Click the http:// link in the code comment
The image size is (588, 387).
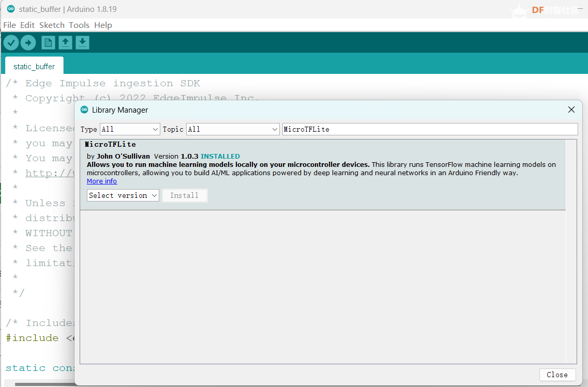point(50,173)
